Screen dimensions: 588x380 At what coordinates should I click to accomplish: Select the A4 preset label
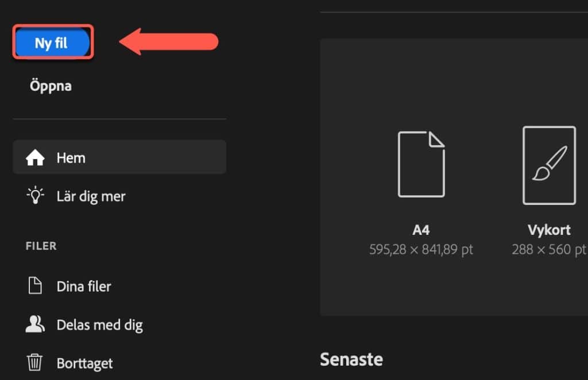421,230
